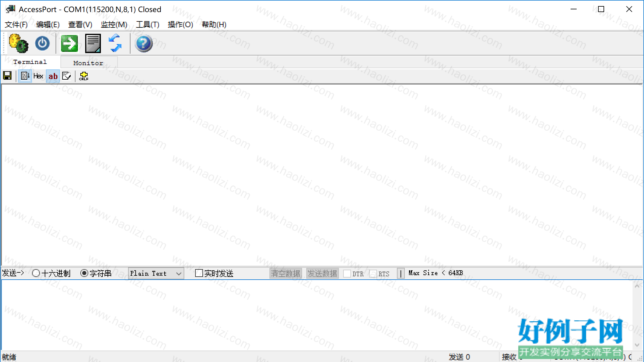Switch the display to 'ab' character mode
Image resolution: width=644 pixels, height=362 pixels.
(x=53, y=76)
